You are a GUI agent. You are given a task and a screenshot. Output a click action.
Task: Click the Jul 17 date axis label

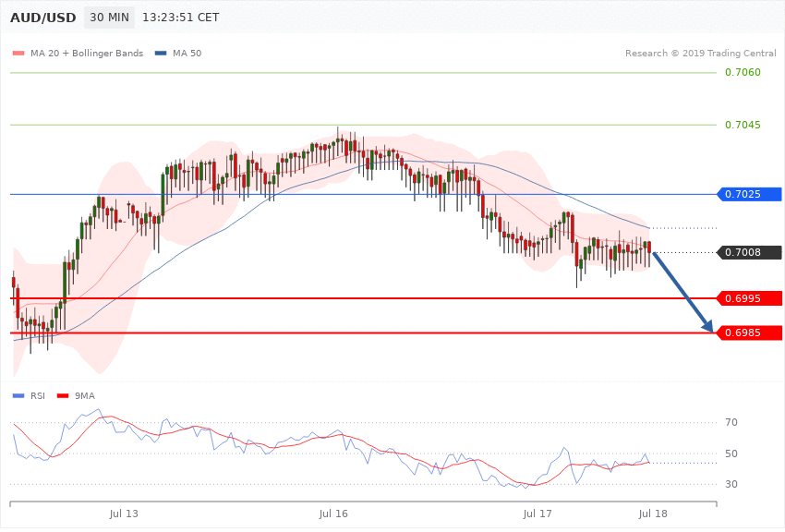pyautogui.click(x=537, y=514)
